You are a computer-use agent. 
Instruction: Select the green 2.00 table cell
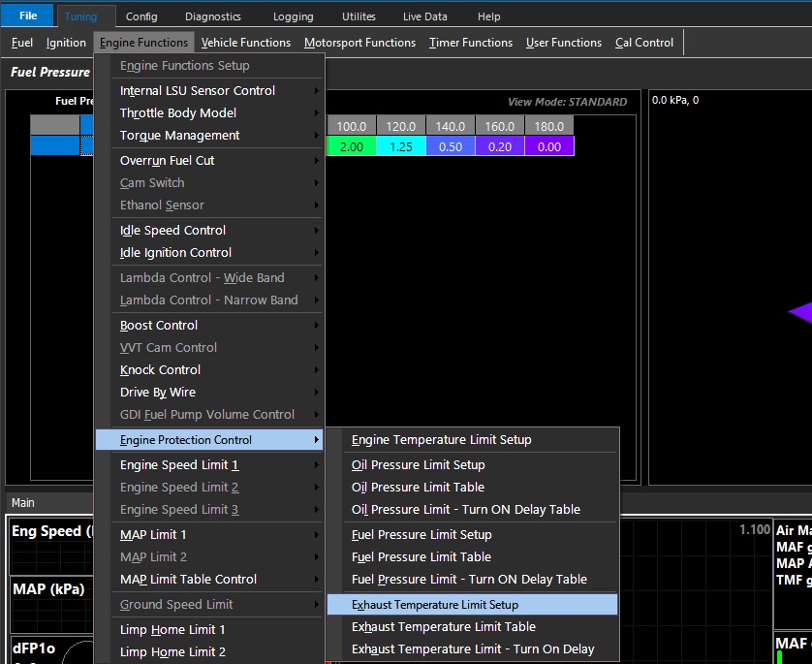351,146
